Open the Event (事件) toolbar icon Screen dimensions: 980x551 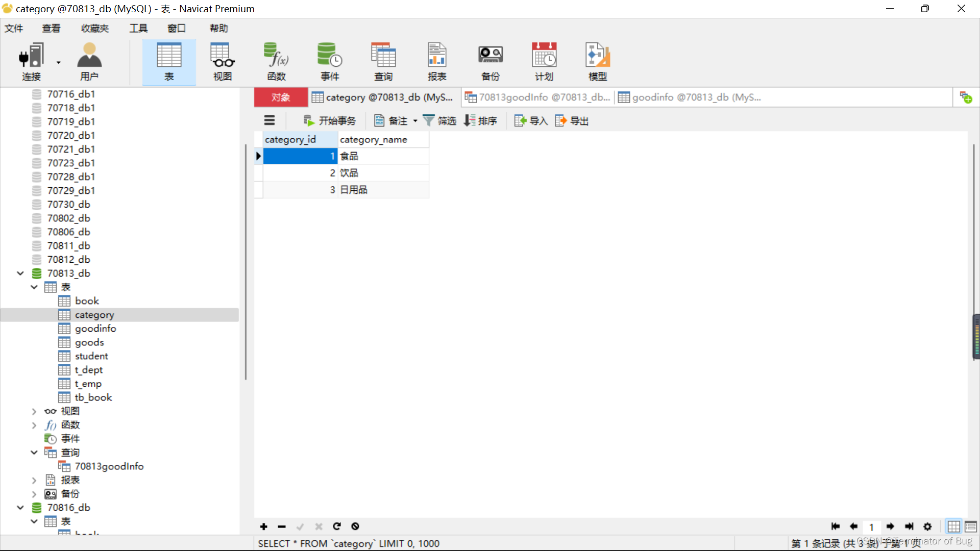[330, 62]
